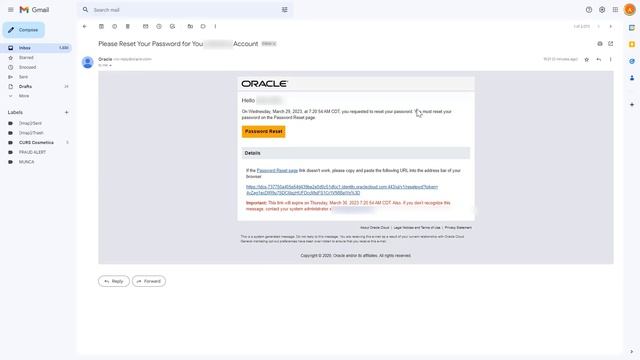
Task: Report this email as spam
Action: pos(114,27)
